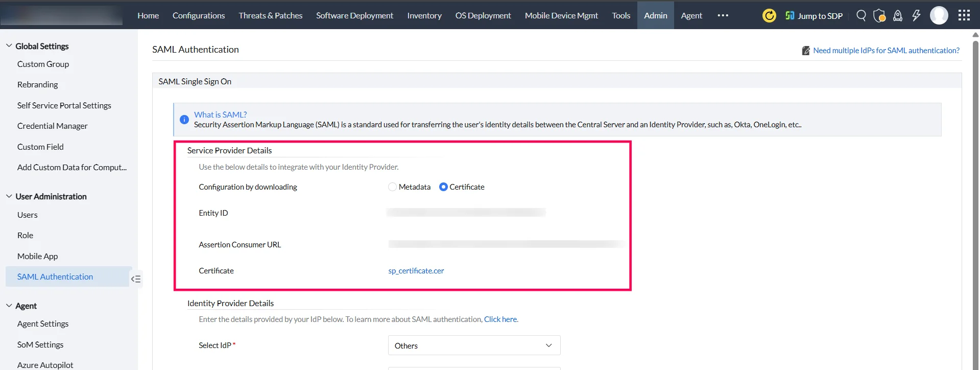The width and height of the screenshot is (980, 370).
Task: Click the page vertical scrollbar thumb
Action: click(x=975, y=204)
